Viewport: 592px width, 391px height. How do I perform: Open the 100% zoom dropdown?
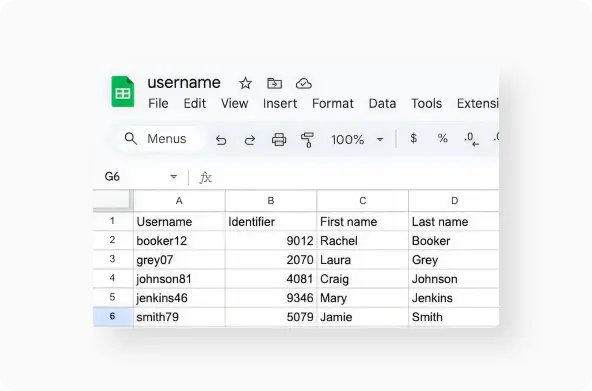(x=357, y=140)
